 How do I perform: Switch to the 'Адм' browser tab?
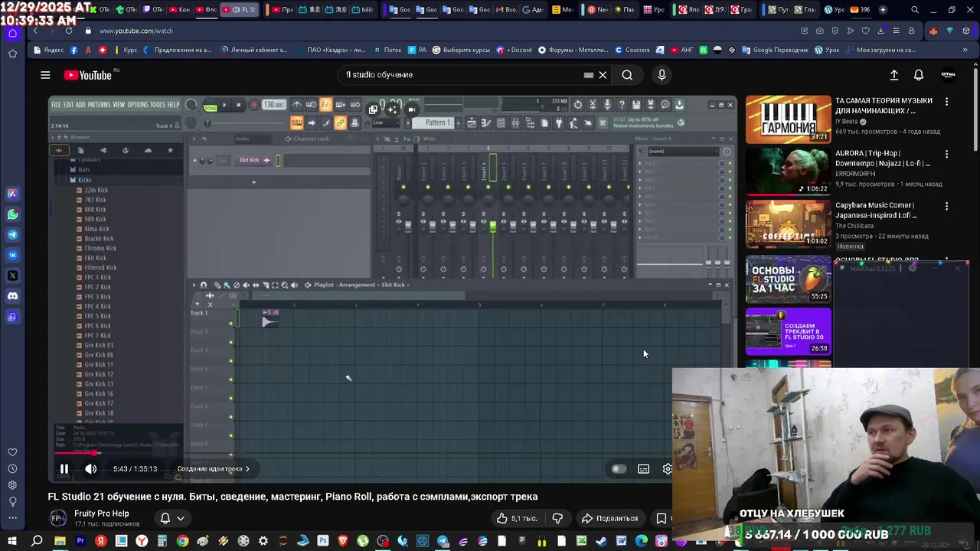coord(533,10)
